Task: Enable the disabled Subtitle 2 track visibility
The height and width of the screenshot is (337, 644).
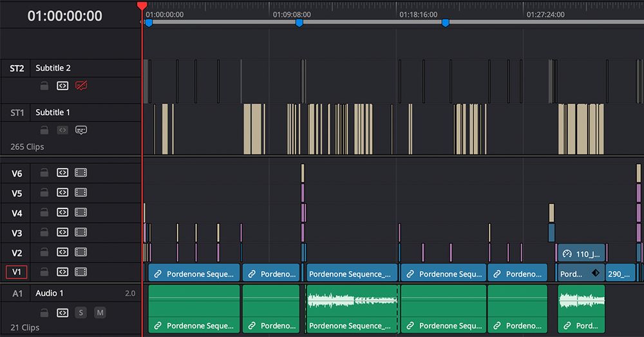Action: pyautogui.click(x=81, y=86)
